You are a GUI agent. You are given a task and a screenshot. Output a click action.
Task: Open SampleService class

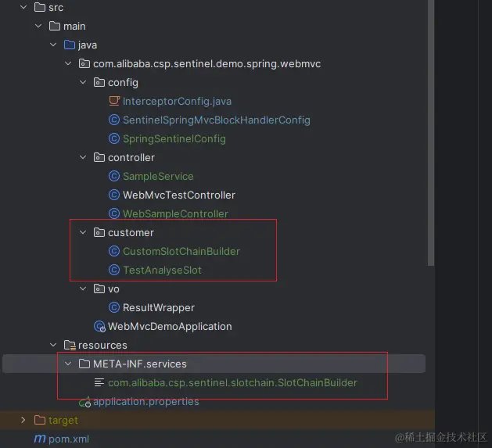pos(158,177)
